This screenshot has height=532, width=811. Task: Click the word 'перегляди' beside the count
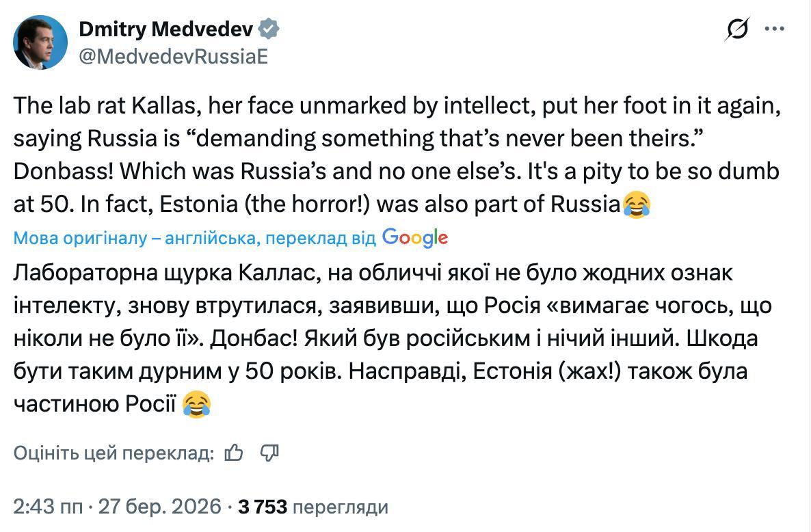click(341, 507)
